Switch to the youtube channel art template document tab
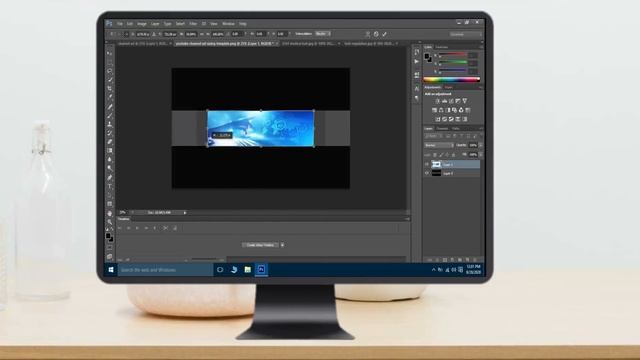Viewport: 640px width, 360px height. click(x=226, y=43)
